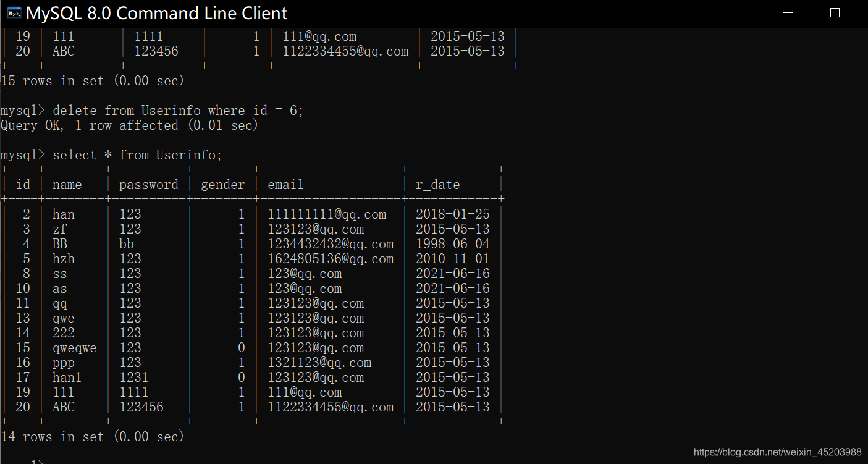Click the date "2021-06-16" in the ss row
868x464 pixels.
pos(453,274)
